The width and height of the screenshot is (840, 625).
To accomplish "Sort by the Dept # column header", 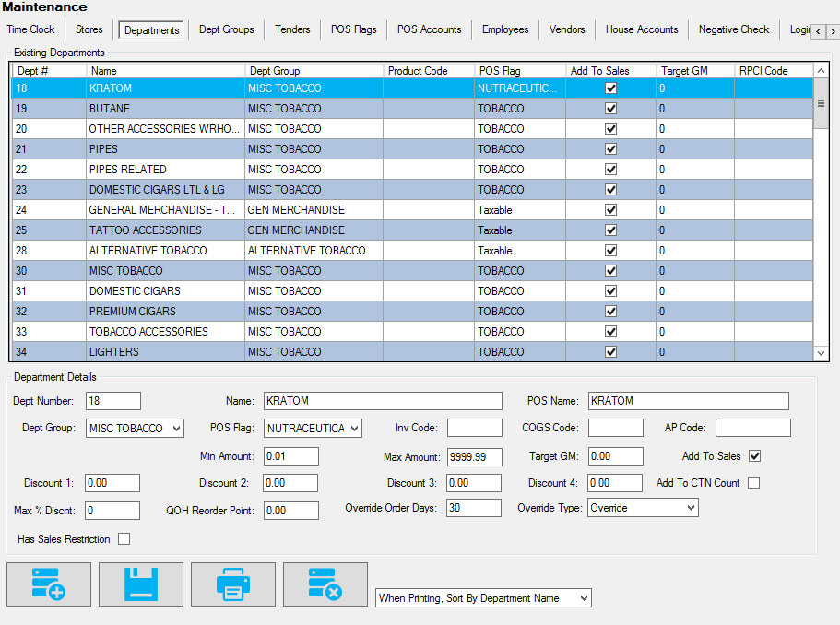I will [49, 71].
